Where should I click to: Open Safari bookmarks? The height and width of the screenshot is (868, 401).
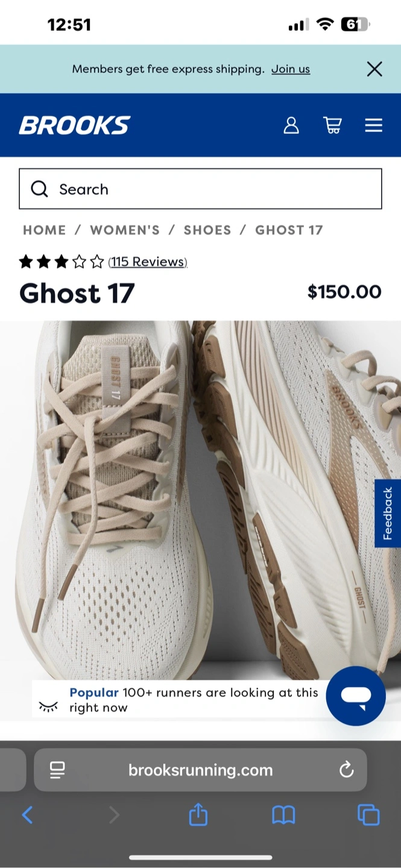283,816
